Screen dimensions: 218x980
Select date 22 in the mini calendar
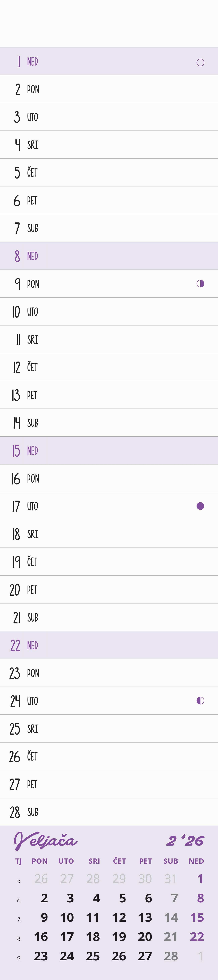click(x=197, y=936)
